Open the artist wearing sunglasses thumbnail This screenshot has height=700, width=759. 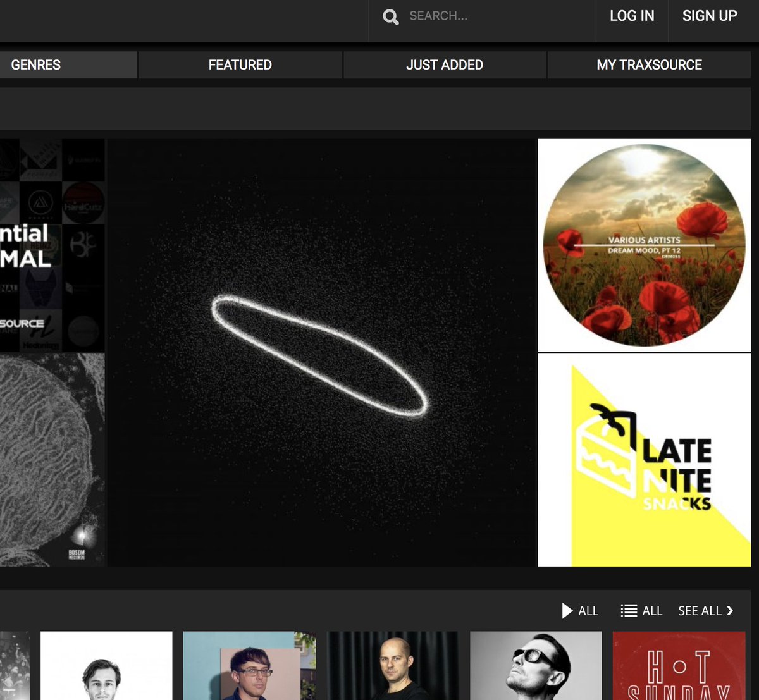pos(536,665)
